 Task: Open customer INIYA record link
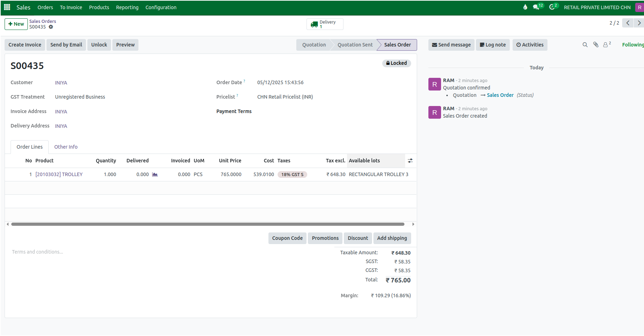click(x=61, y=82)
